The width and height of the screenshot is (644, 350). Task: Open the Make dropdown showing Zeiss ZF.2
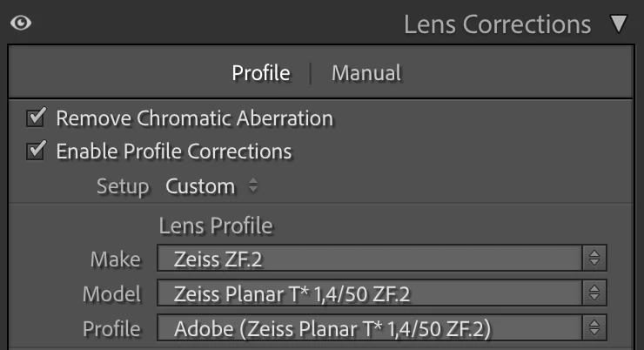click(x=381, y=259)
